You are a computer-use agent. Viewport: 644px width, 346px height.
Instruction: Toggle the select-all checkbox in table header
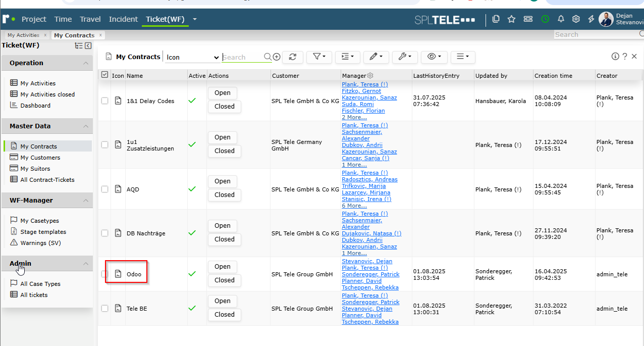[x=104, y=75]
